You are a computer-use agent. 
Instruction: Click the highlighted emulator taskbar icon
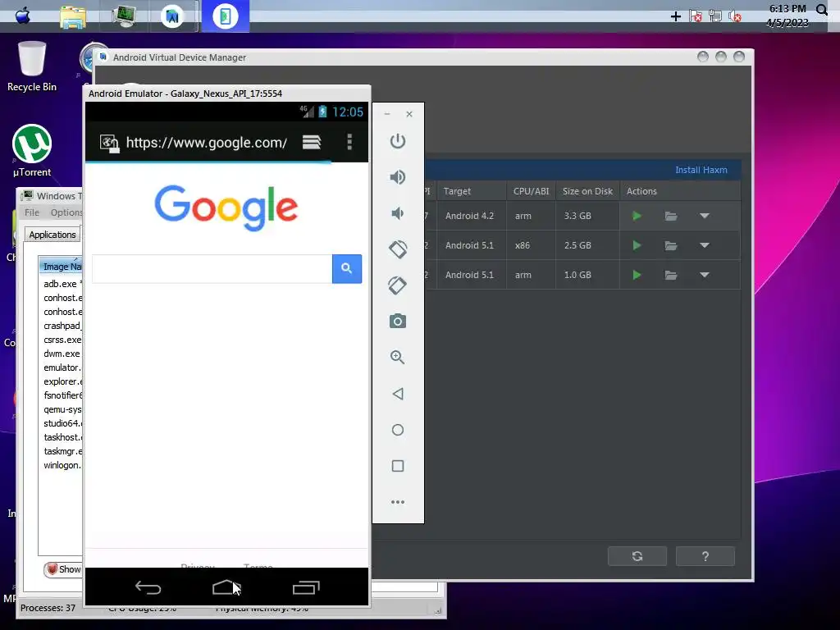[x=226, y=16]
